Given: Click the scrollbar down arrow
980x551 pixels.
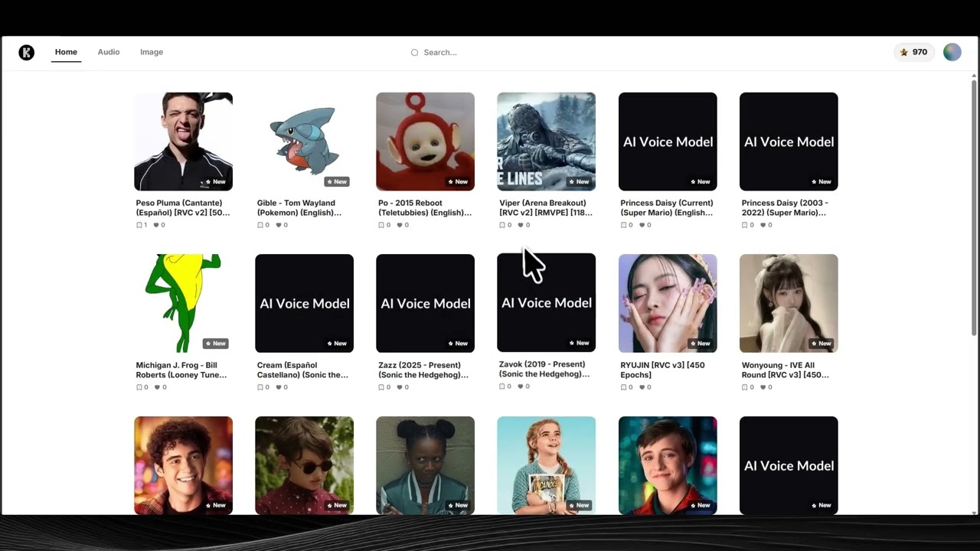Looking at the screenshot, I should click(x=974, y=512).
